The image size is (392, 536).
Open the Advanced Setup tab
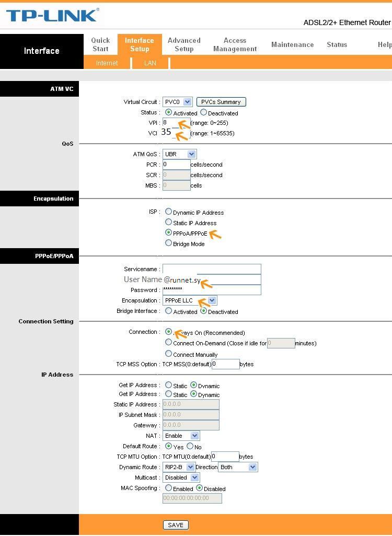[x=184, y=44]
